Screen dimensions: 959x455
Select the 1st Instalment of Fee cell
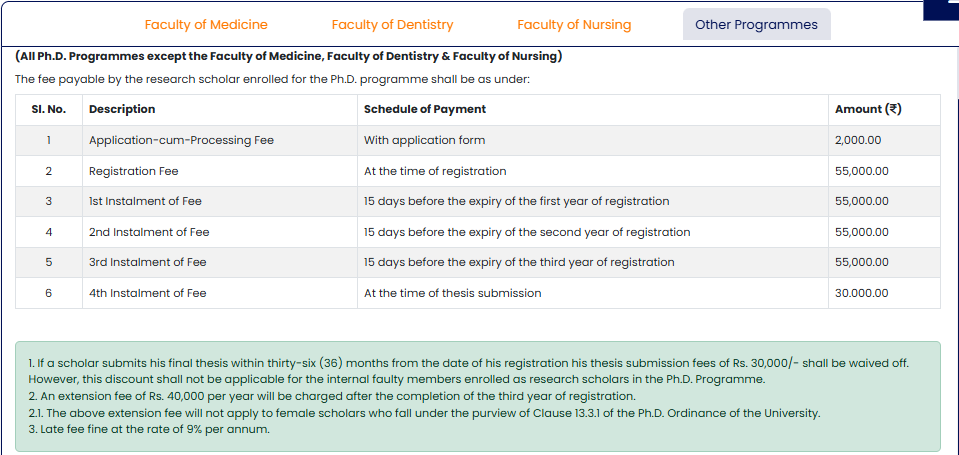tap(145, 201)
